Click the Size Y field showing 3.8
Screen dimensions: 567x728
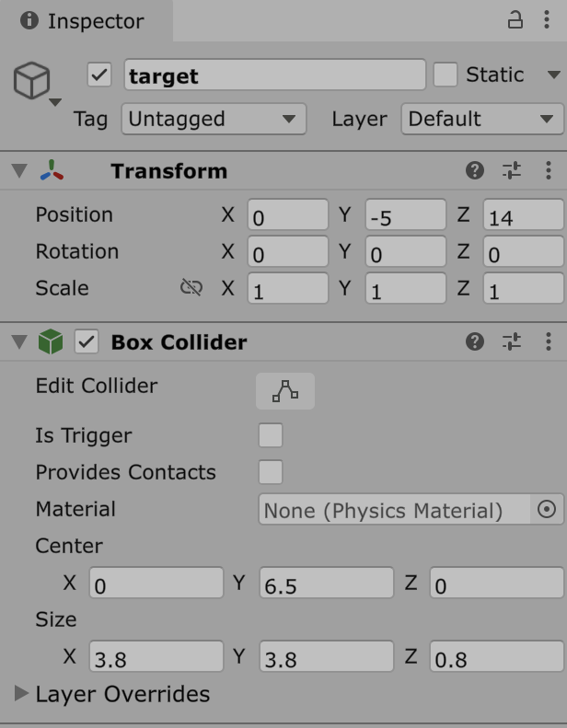(x=327, y=656)
